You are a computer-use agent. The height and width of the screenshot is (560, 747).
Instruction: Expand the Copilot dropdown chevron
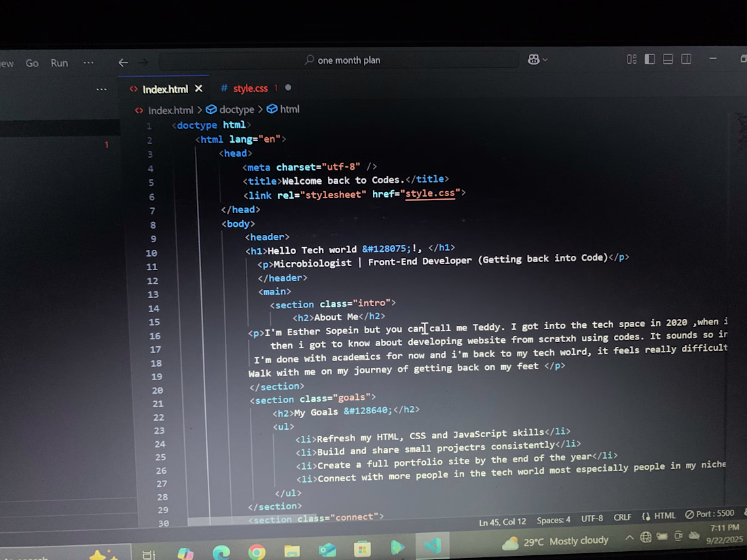click(x=545, y=60)
